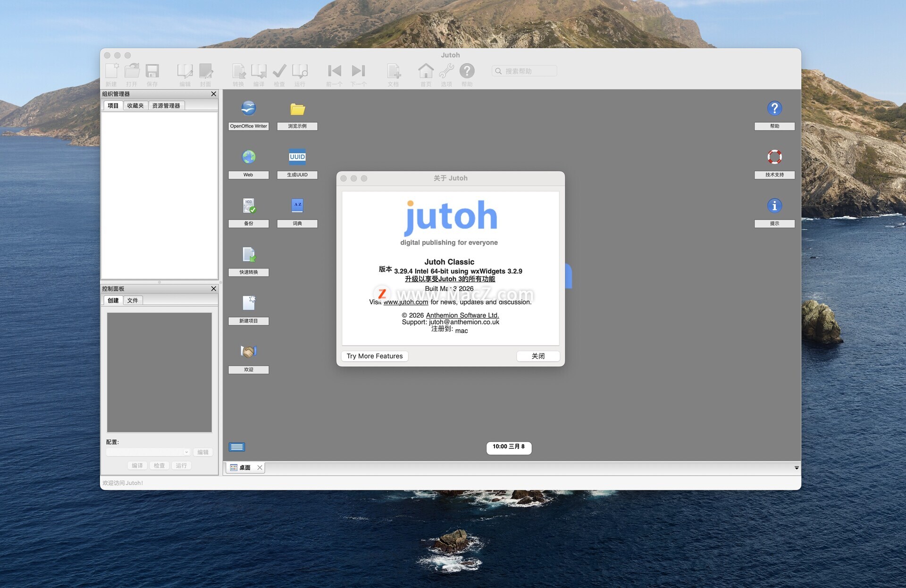Click the 搜索帮助 search field

[525, 71]
